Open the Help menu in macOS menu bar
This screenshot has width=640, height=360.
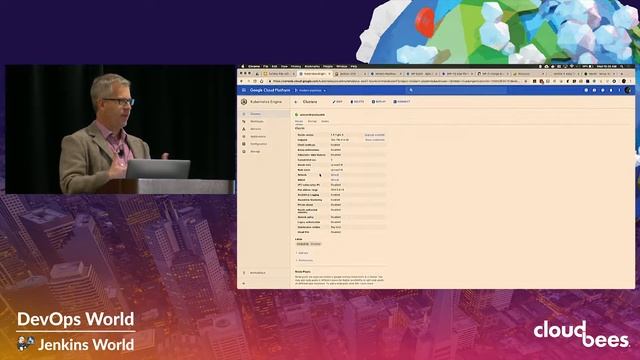click(354, 66)
